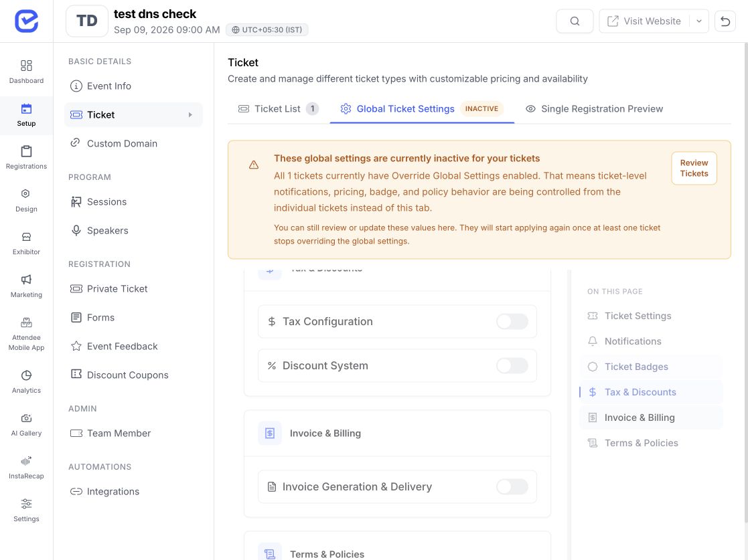Click the percent icon beside Discount System
Screen dimensions: 748x560
[272, 365]
